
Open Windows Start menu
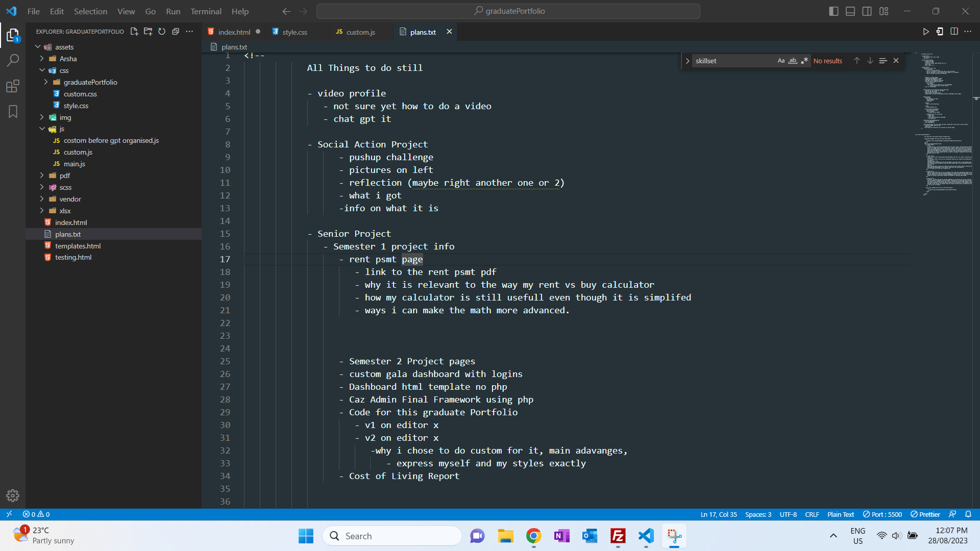coord(306,536)
